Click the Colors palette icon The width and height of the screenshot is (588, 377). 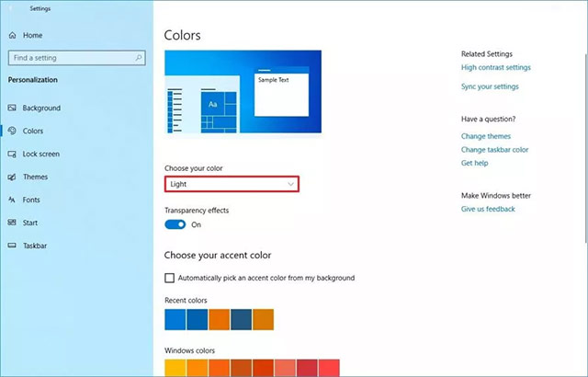click(12, 131)
